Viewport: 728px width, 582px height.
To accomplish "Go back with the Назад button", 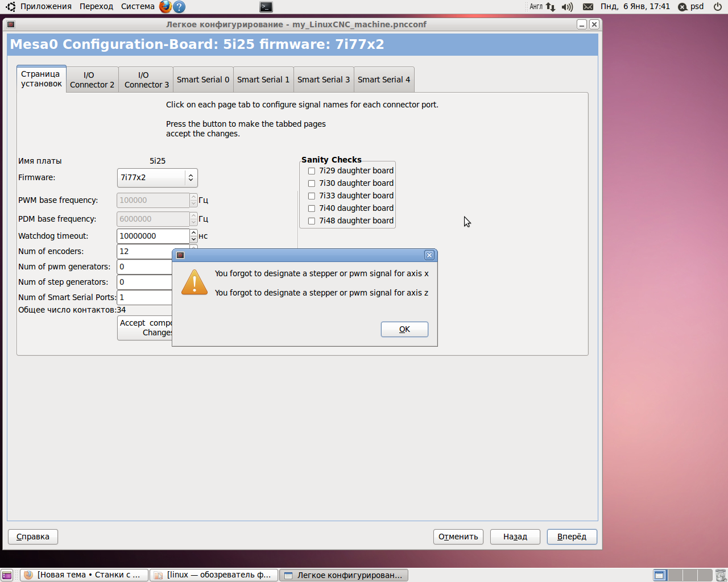I will tap(515, 537).
